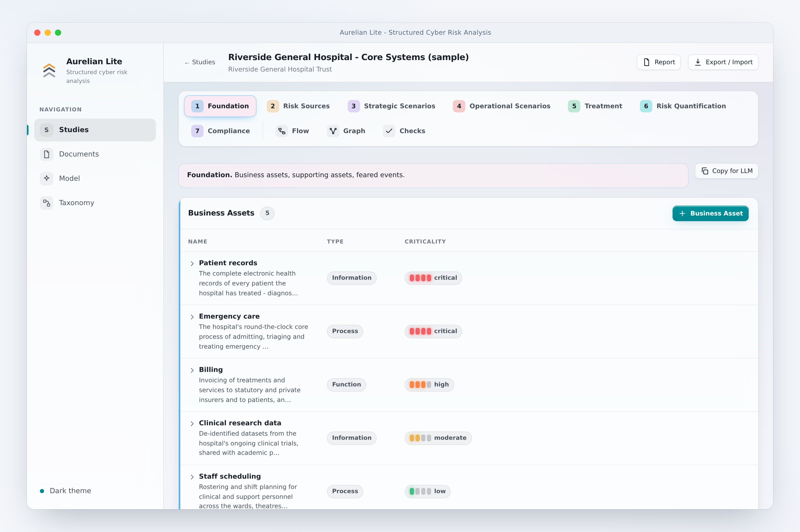Open the Flow view
Screen dimensions: 800x532
(x=292, y=131)
